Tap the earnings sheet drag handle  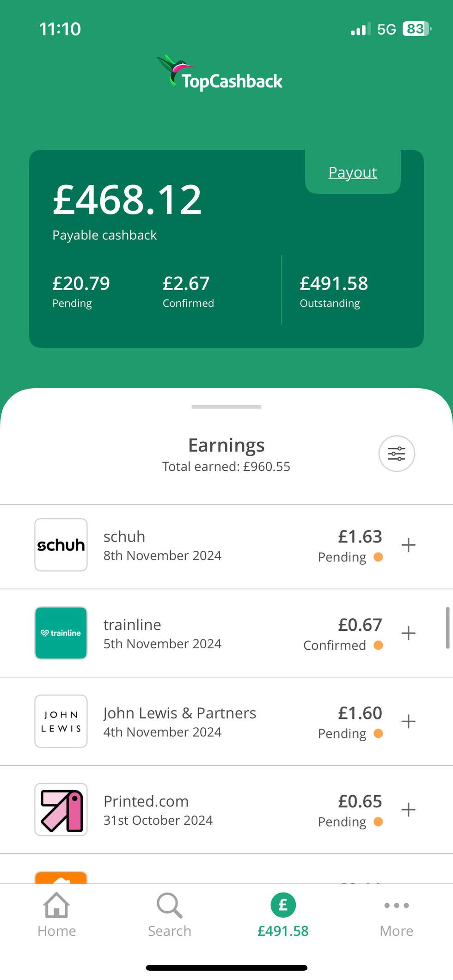tap(226, 407)
